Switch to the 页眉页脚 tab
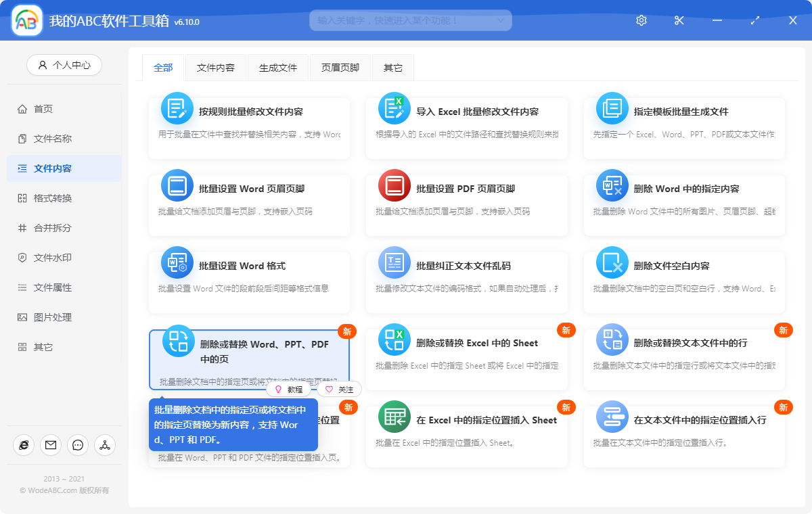This screenshot has width=812, height=514. click(340, 67)
